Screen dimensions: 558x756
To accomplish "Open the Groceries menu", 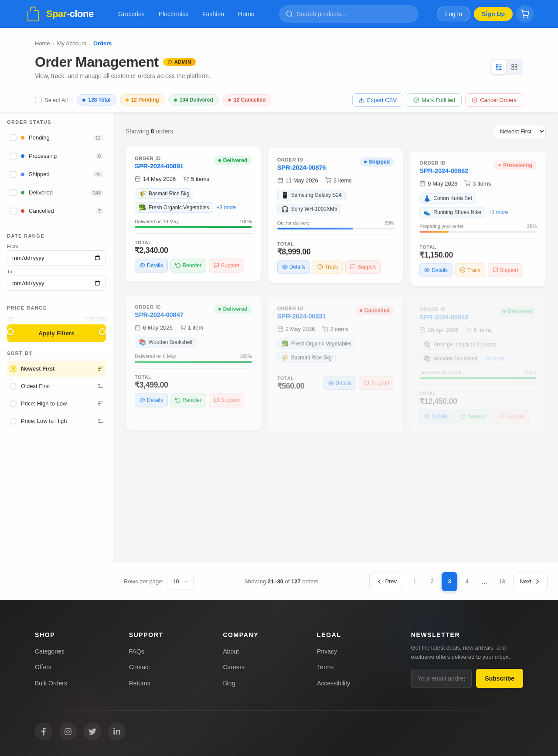I will (131, 14).
